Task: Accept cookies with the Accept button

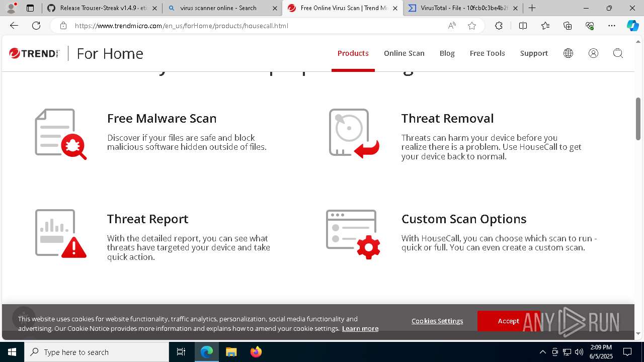Action: pos(509,321)
